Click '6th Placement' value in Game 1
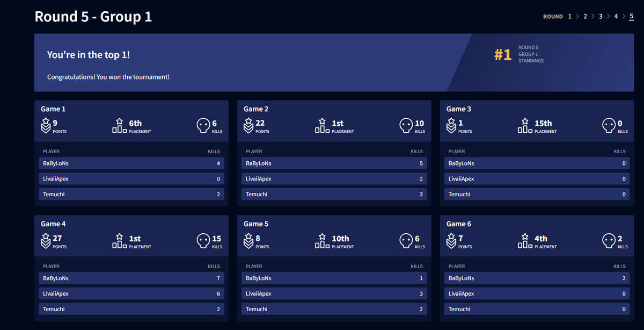Image resolution: width=644 pixels, height=330 pixels. 140,126
